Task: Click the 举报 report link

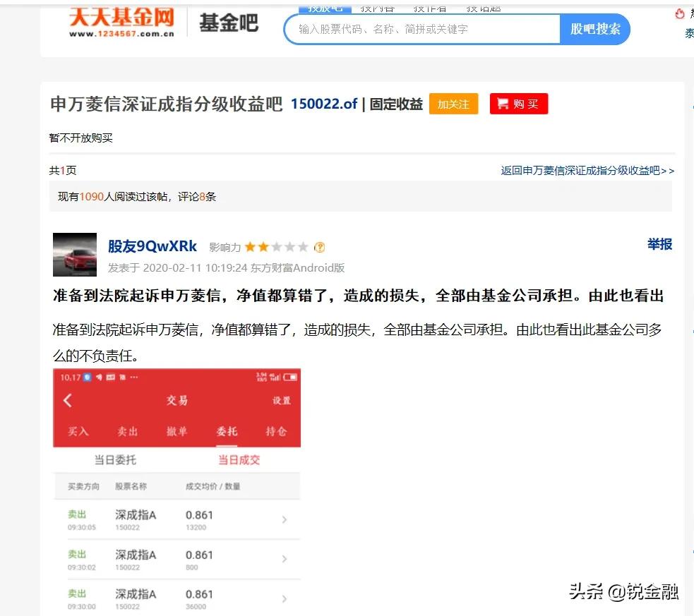Action: coord(659,245)
